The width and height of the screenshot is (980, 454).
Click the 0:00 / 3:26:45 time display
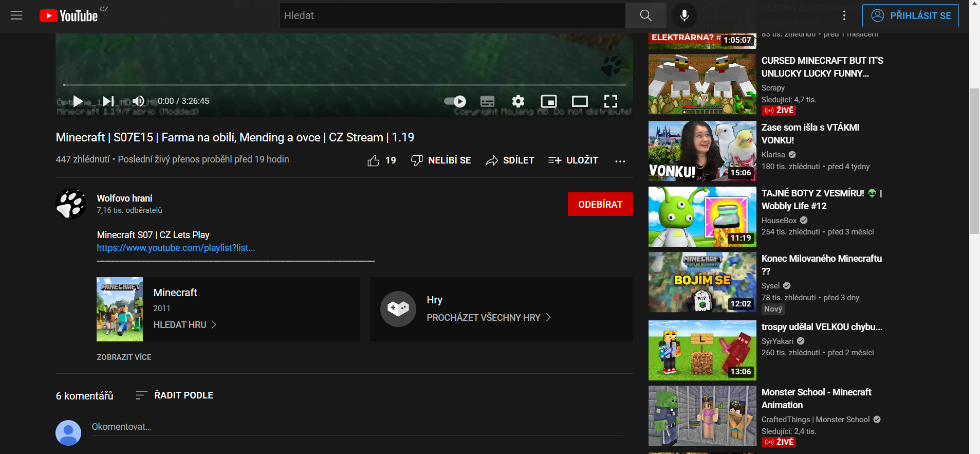pos(183,101)
